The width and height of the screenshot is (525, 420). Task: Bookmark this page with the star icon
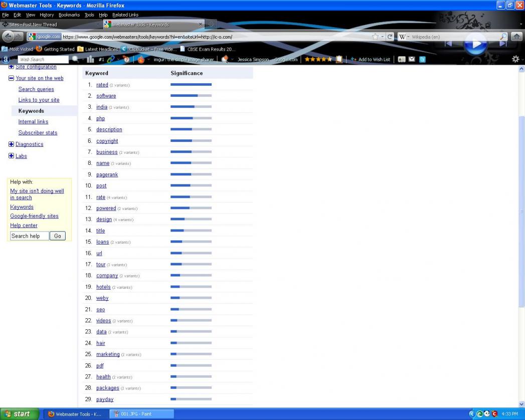point(375,37)
